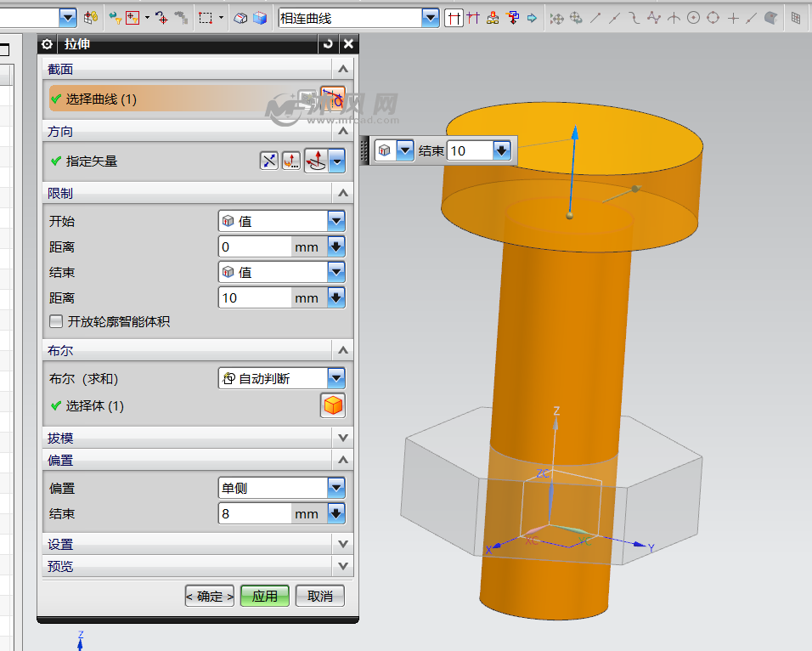Collapse the 截面 section

pos(343,69)
